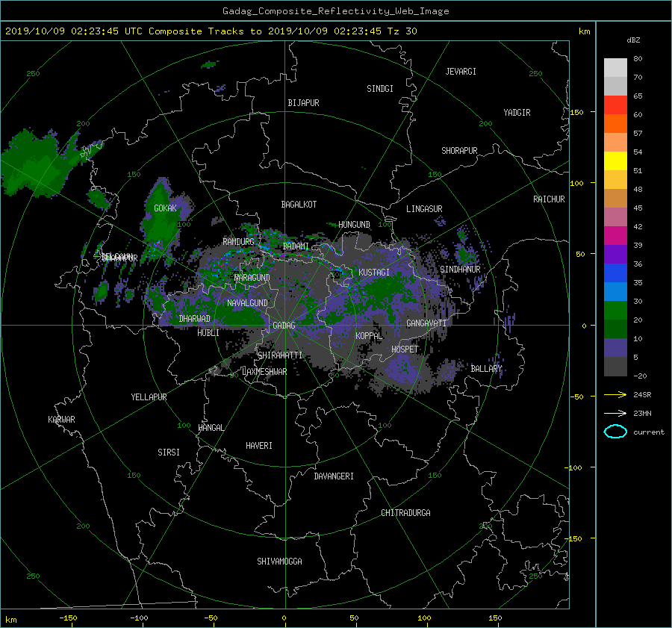Click the green 20 dBZ legend swatch
This screenshot has height=628, width=672.
click(x=615, y=311)
